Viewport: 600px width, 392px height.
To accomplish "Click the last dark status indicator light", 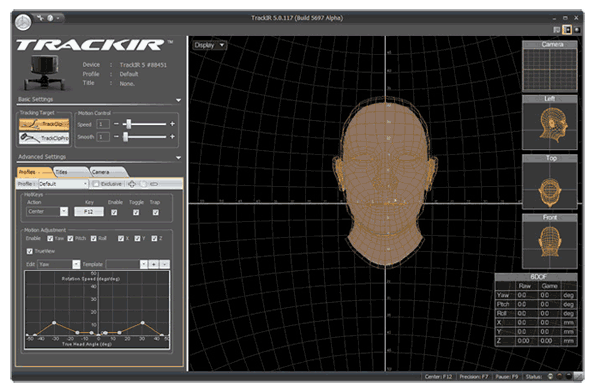I will pyautogui.click(x=568, y=377).
